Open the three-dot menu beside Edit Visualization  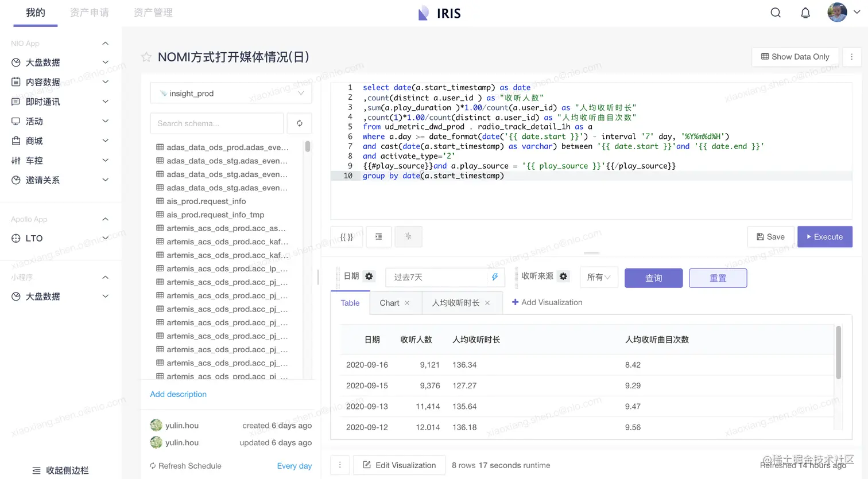point(340,465)
